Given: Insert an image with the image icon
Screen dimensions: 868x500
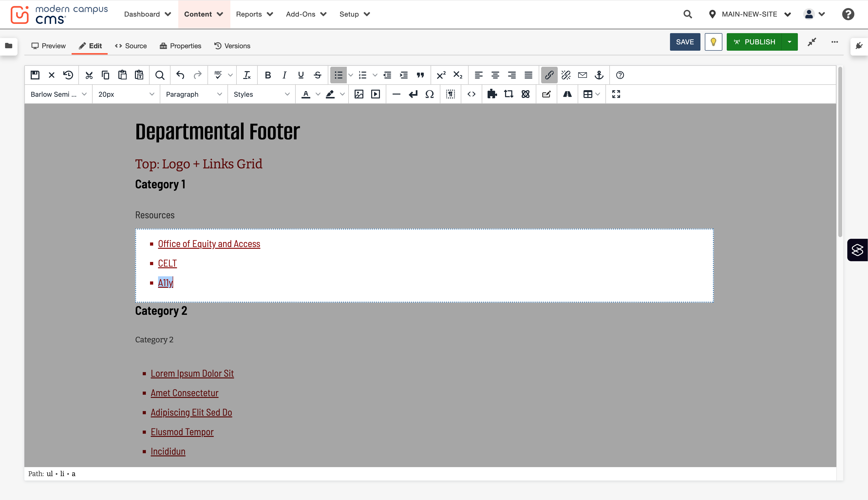Looking at the screenshot, I should [x=359, y=94].
